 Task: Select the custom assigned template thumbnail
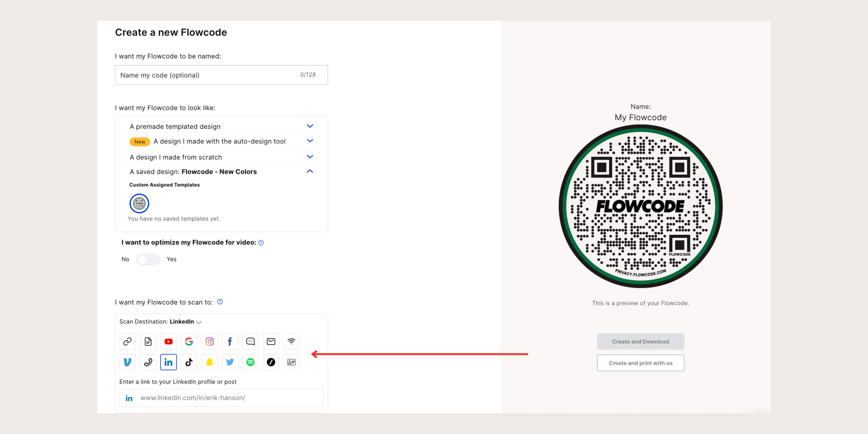tap(139, 204)
